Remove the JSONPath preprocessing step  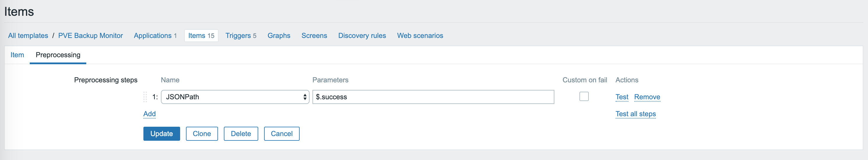click(x=647, y=97)
